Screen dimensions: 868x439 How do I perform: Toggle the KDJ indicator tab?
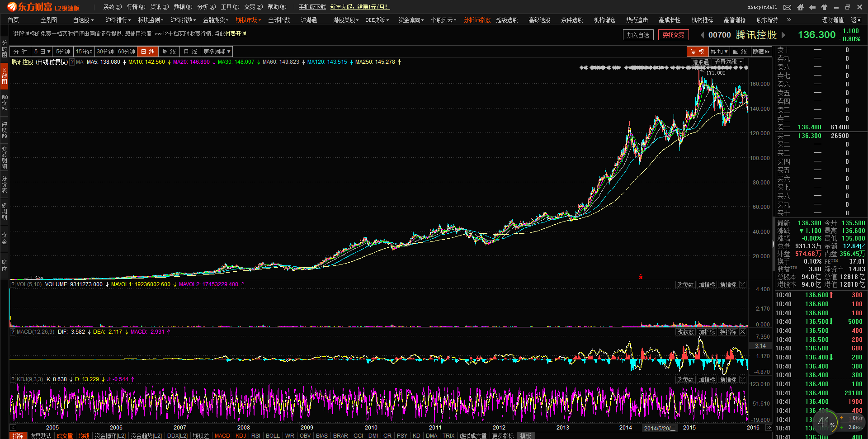241,436
